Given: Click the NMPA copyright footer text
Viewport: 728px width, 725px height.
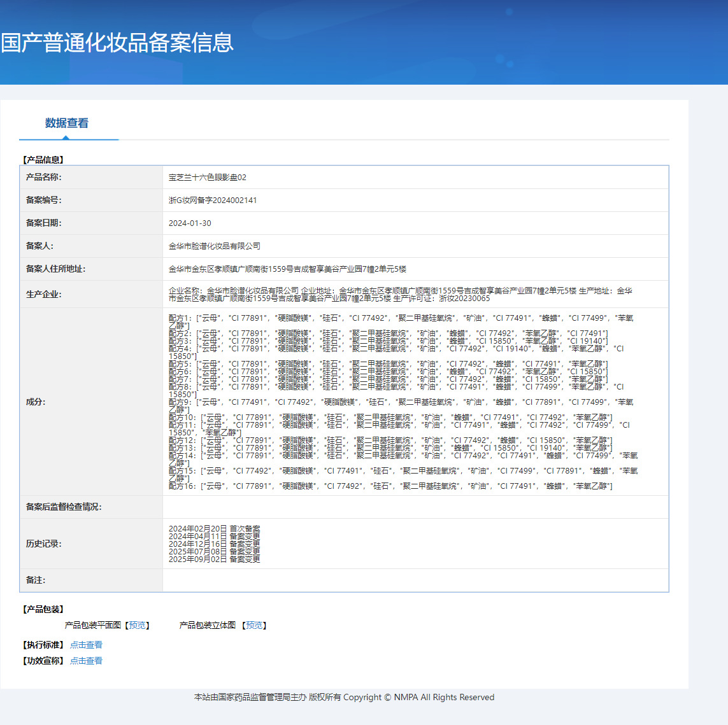Looking at the screenshot, I should [x=344, y=697].
